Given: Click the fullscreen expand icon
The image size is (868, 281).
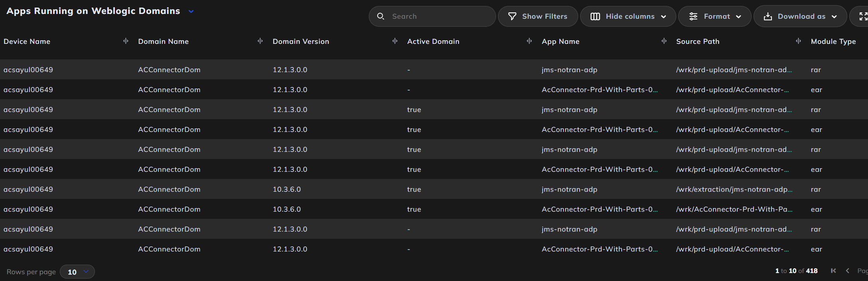Looking at the screenshot, I should point(863,16).
